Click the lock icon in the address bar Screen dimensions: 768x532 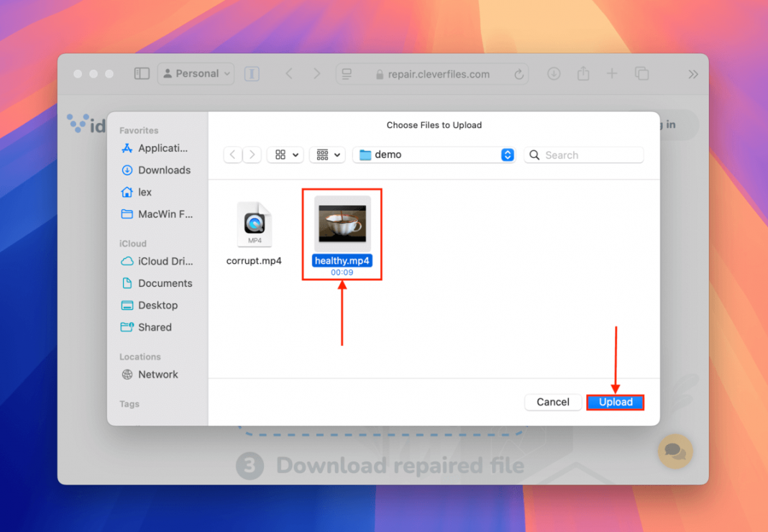(379, 73)
